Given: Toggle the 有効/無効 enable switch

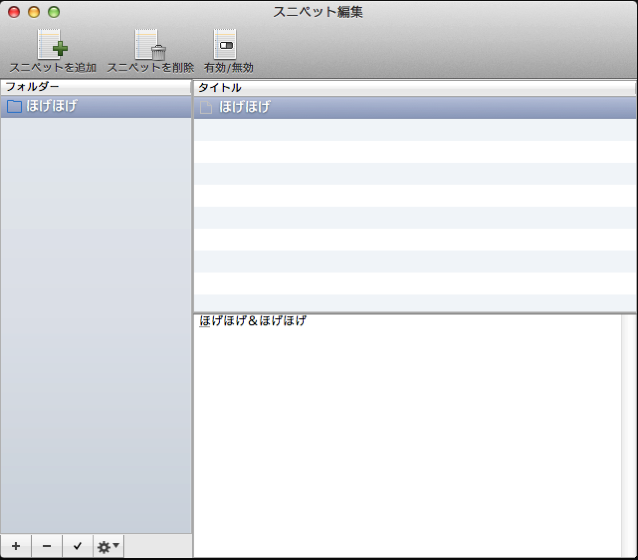Looking at the screenshot, I should pos(226,45).
